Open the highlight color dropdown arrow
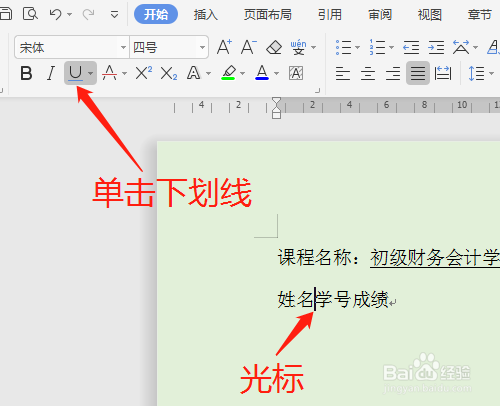 click(x=242, y=73)
